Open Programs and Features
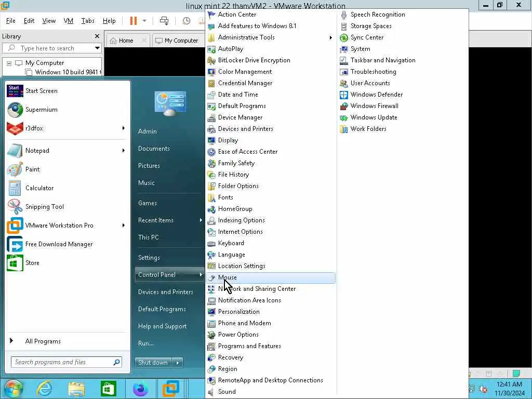 click(249, 346)
